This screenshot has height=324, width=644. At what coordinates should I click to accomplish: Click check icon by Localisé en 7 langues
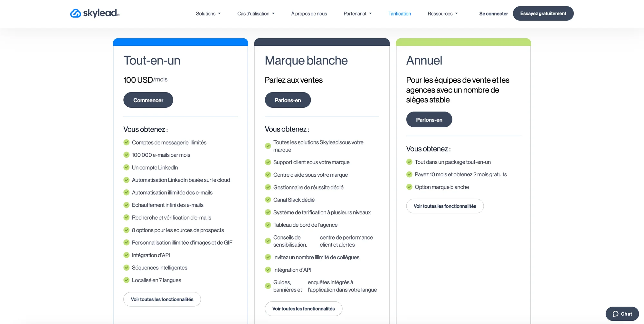point(127,280)
